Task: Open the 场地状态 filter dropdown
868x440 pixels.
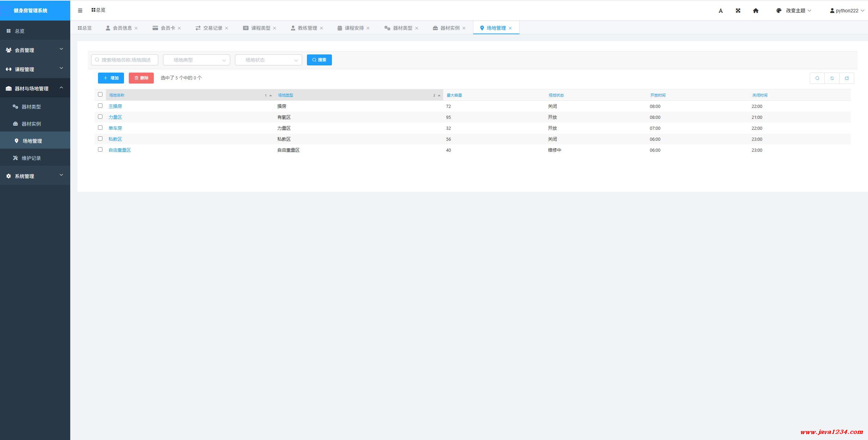Action: 268,60
